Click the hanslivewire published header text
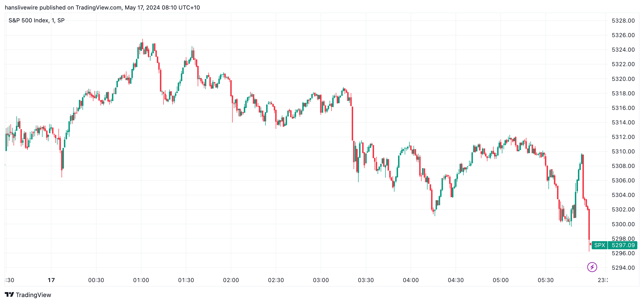This screenshot has height=303, width=644. point(102,8)
